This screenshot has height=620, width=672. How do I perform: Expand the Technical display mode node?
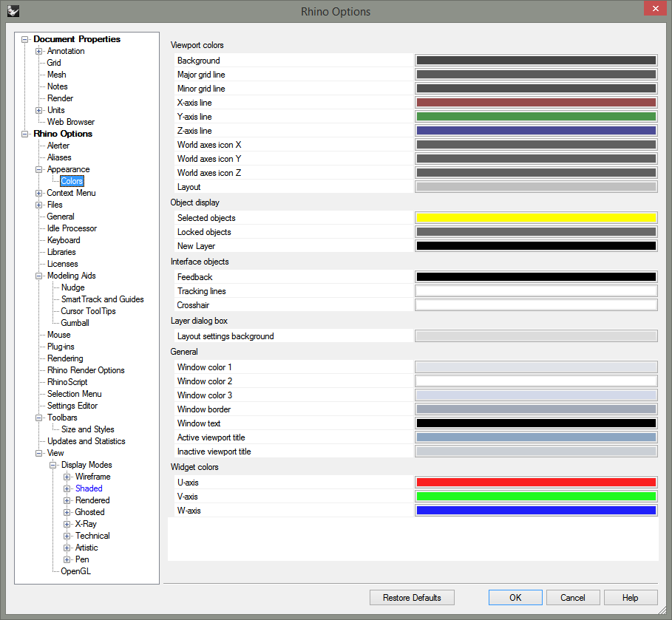point(67,536)
